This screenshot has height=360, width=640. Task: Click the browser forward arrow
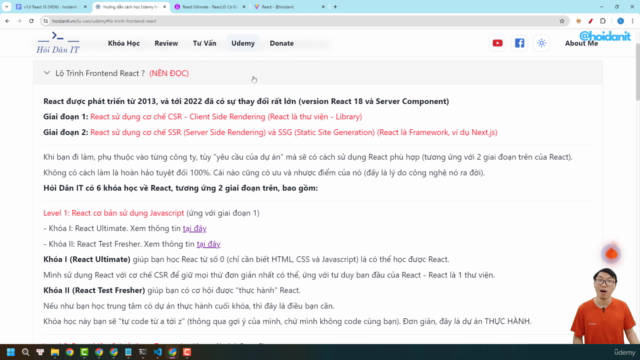click(x=19, y=21)
